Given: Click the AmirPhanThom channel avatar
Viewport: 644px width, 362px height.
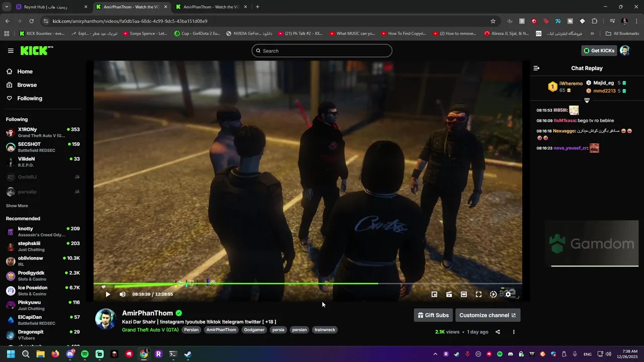Looking at the screenshot, I should 106,319.
